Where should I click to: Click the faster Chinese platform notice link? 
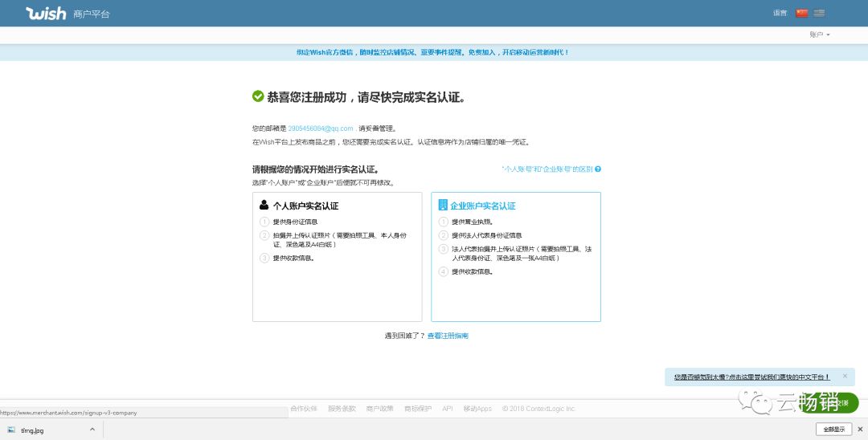point(751,377)
